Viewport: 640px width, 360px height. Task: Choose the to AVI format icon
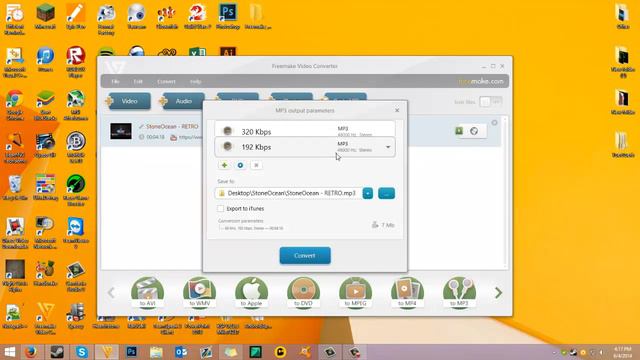(147, 293)
